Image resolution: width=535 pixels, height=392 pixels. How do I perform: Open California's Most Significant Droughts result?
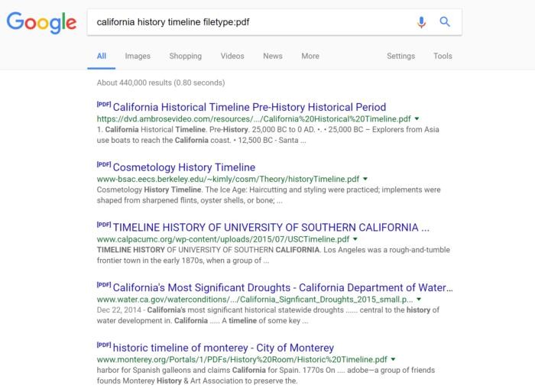[282, 287]
